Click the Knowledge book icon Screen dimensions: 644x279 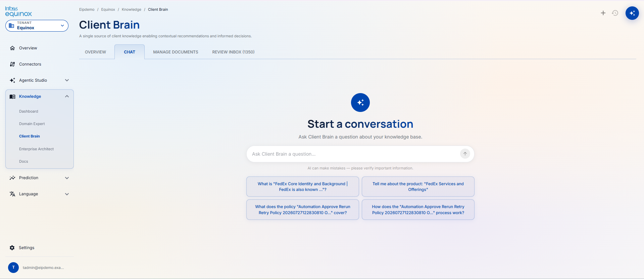pos(12,96)
